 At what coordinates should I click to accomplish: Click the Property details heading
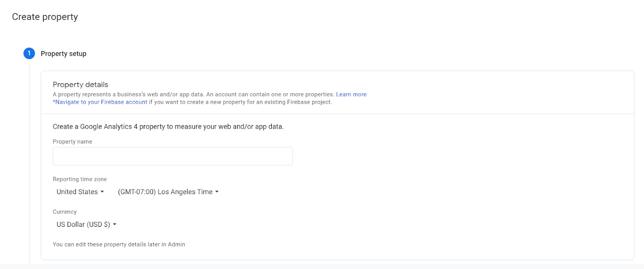pos(80,84)
